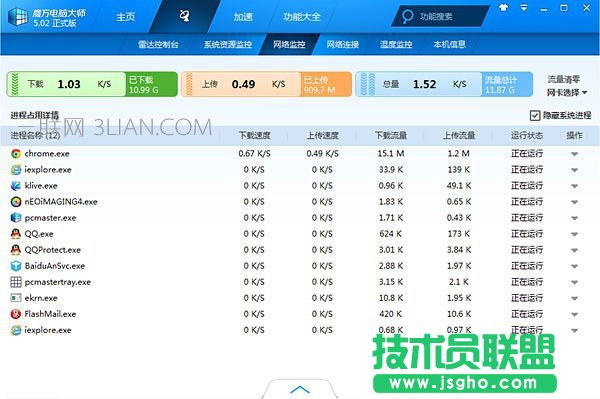
Task: Click the ekrn.exe process icon
Action: [x=16, y=298]
